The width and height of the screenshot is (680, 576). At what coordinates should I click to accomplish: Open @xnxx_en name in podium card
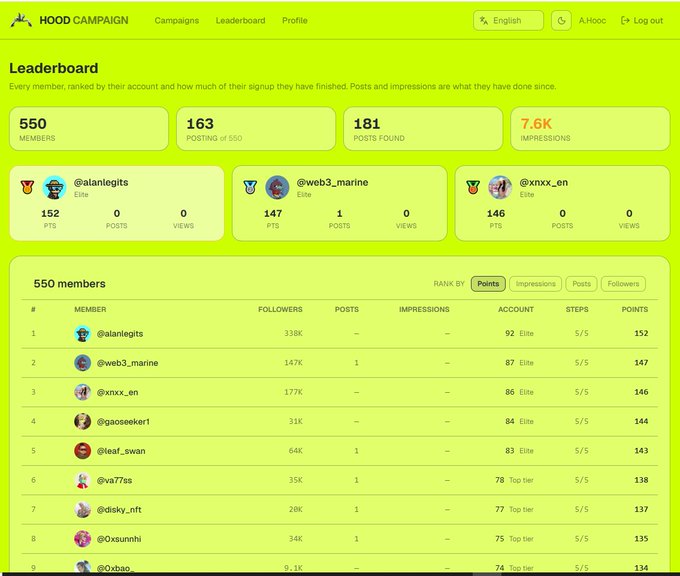543,182
